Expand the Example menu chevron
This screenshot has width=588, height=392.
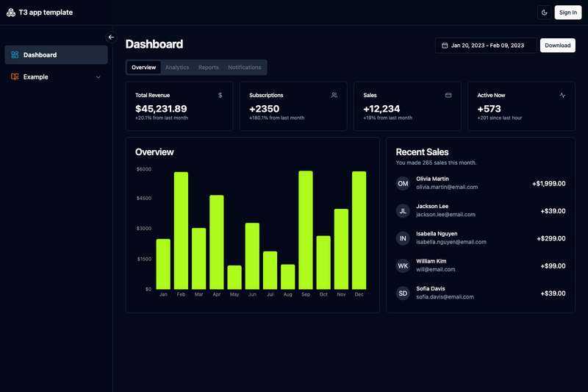coord(98,77)
